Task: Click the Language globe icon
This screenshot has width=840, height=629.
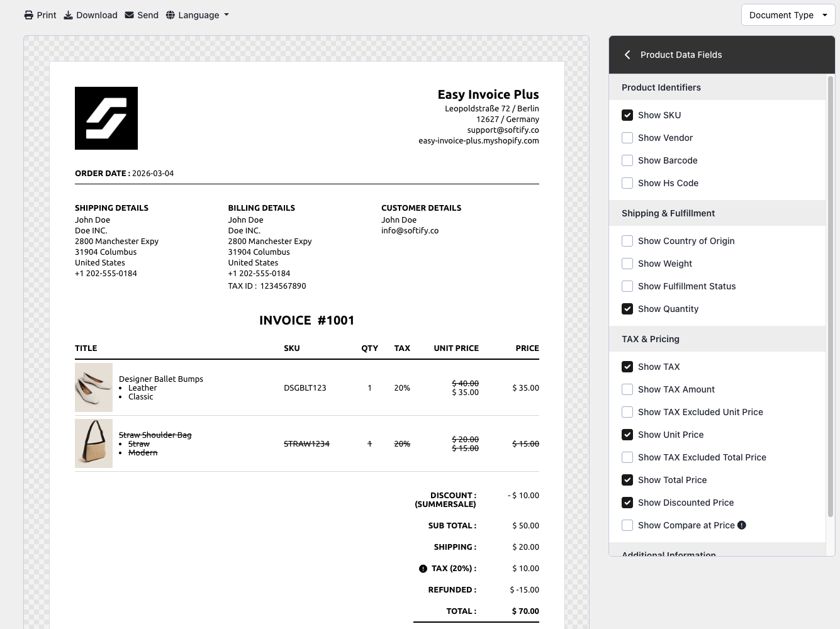Action: click(171, 15)
